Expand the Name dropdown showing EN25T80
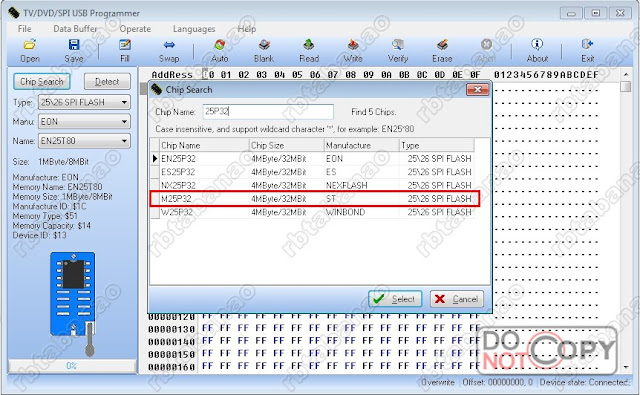This screenshot has width=640, height=395. 84,141
